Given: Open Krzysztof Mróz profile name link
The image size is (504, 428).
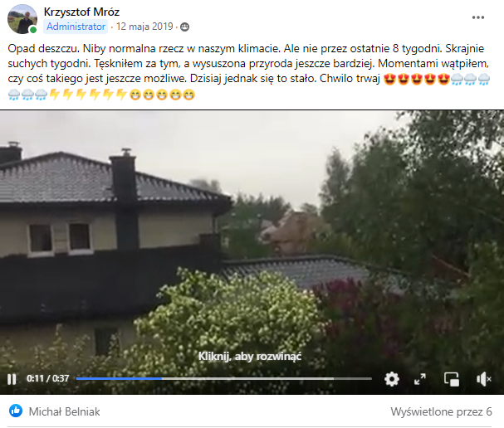Looking at the screenshot, I should point(81,12).
